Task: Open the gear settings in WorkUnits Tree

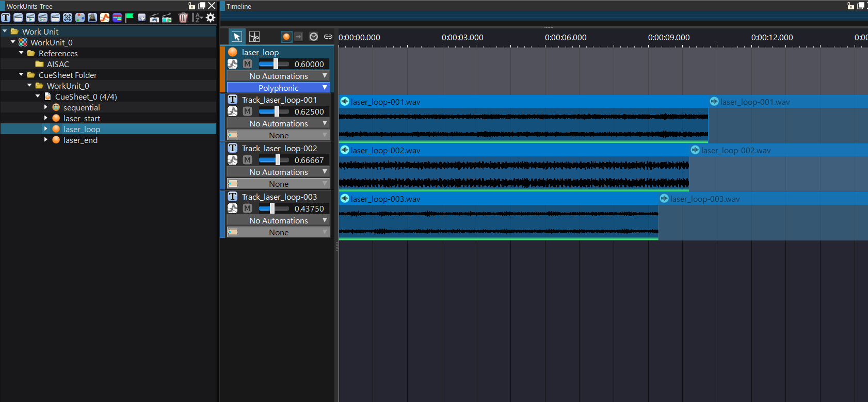Action: click(211, 18)
